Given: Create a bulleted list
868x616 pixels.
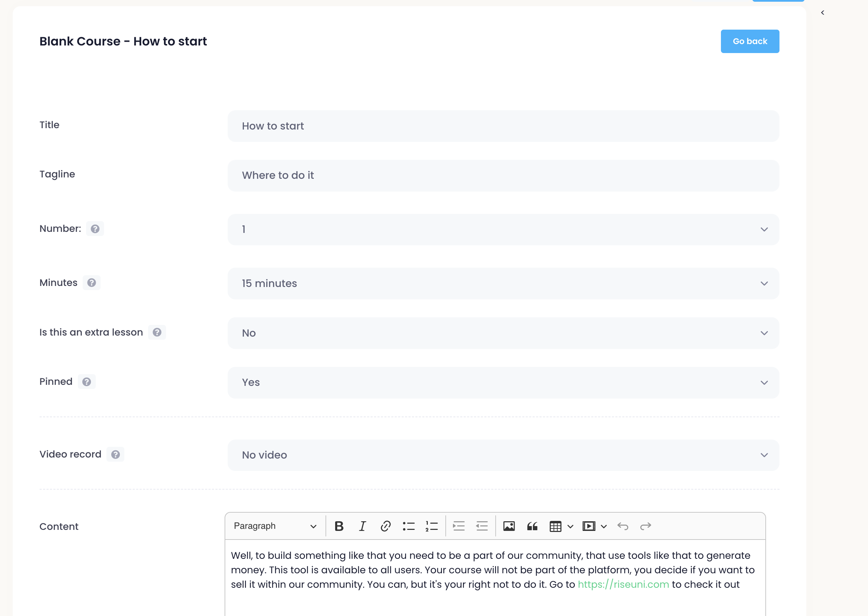Looking at the screenshot, I should click(409, 526).
